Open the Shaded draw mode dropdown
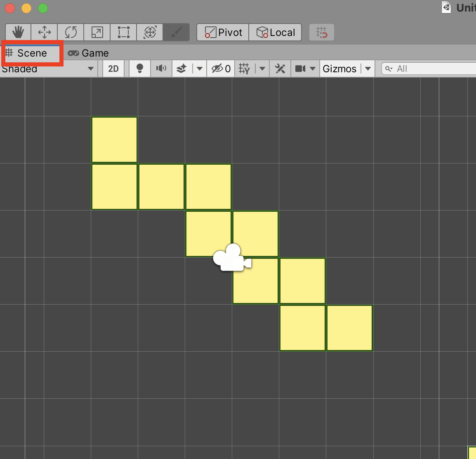This screenshot has width=476, height=459. click(48, 69)
